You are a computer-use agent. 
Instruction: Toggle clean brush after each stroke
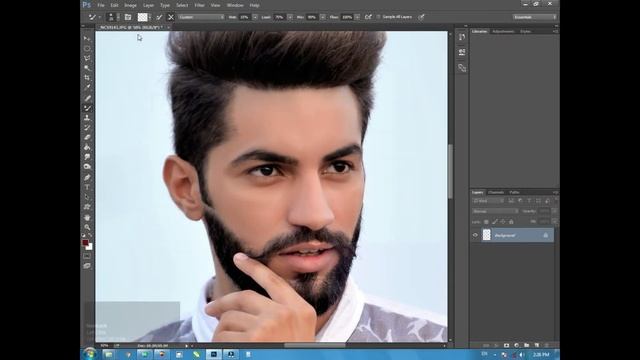[x=171, y=17]
